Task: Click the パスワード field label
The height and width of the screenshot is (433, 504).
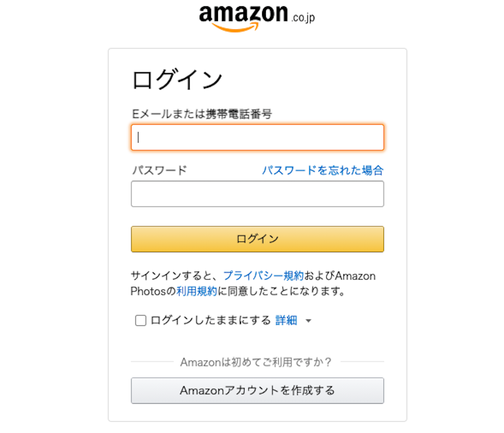Action: point(159,170)
